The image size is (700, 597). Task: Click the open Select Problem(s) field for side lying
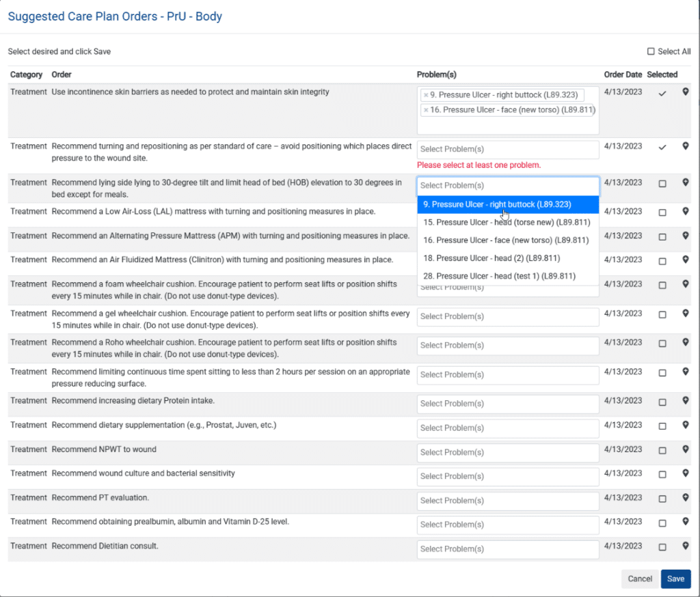click(x=508, y=186)
